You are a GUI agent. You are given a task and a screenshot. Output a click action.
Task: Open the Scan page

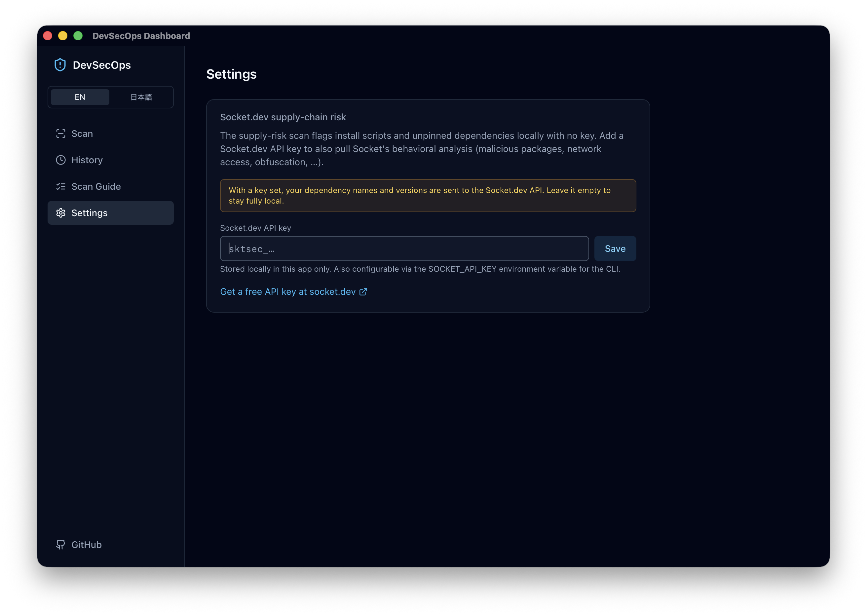[111, 134]
